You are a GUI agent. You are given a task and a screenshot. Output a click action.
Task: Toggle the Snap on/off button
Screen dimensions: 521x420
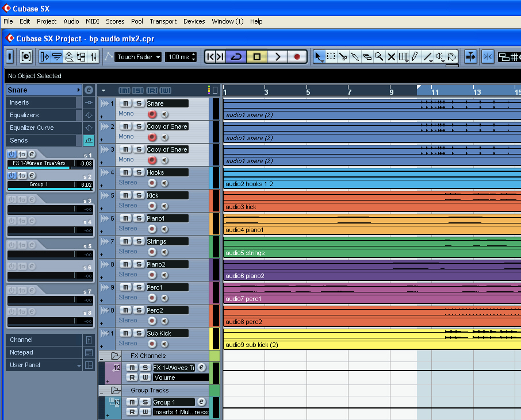coord(488,57)
